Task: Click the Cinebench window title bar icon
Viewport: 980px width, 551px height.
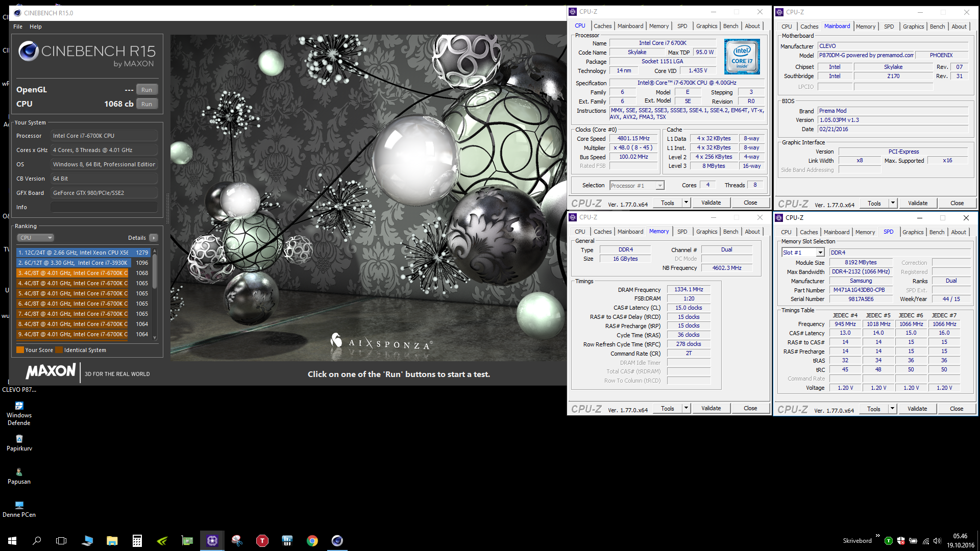Action: click(x=17, y=13)
